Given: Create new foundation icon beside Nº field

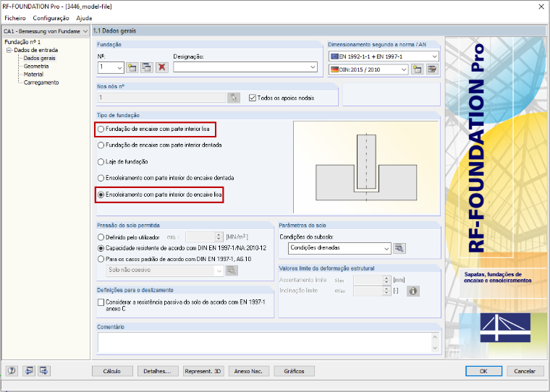Looking at the screenshot, I should point(132,67).
